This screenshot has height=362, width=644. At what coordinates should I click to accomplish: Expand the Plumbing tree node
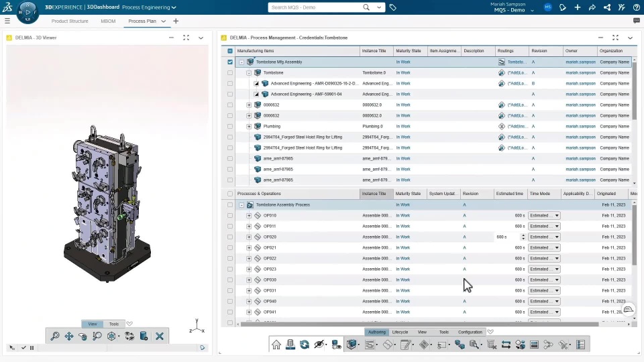coord(249,127)
